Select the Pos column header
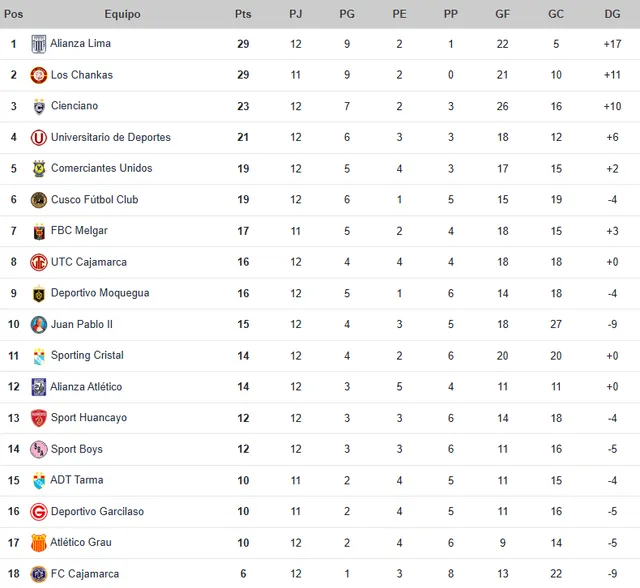This screenshot has width=640, height=588. (14, 14)
